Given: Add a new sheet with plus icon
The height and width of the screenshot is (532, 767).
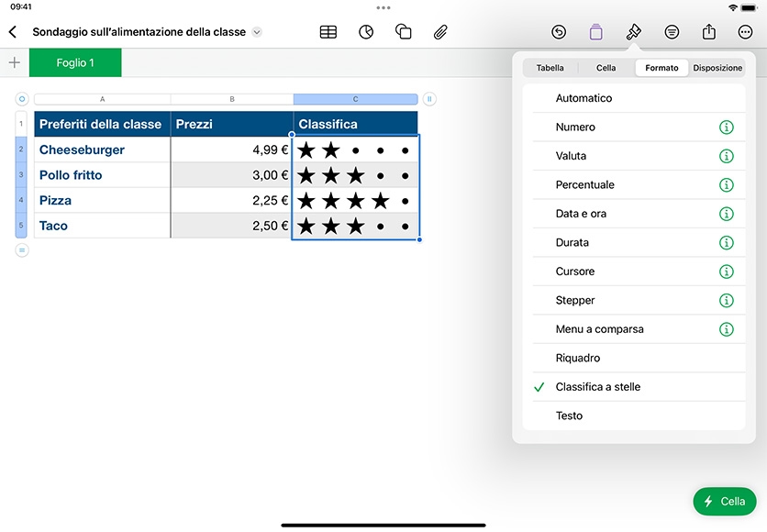Looking at the screenshot, I should pos(15,62).
